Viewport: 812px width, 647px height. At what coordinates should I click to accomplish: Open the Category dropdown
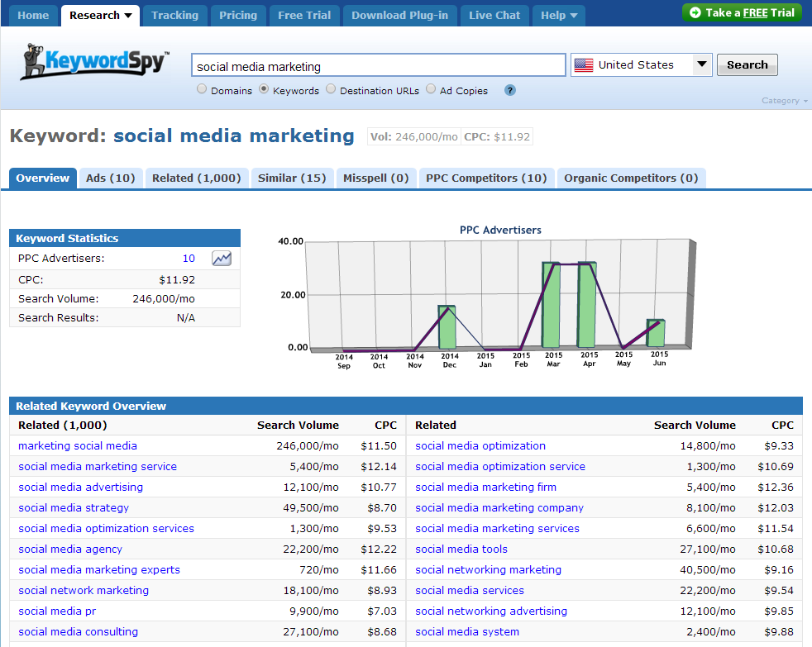coord(784,101)
